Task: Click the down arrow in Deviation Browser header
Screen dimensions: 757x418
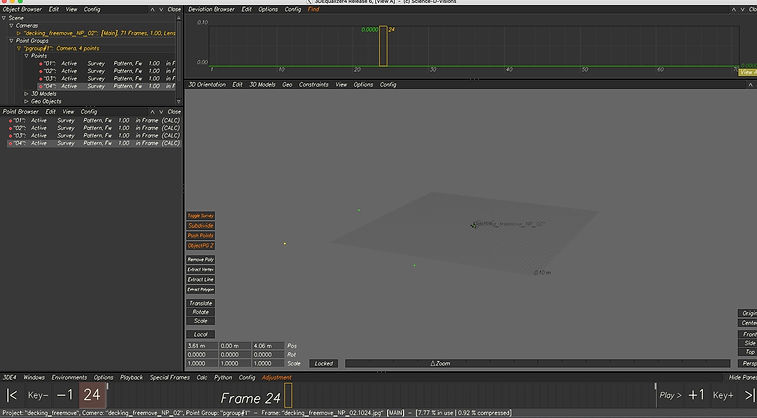Action: click(x=742, y=9)
